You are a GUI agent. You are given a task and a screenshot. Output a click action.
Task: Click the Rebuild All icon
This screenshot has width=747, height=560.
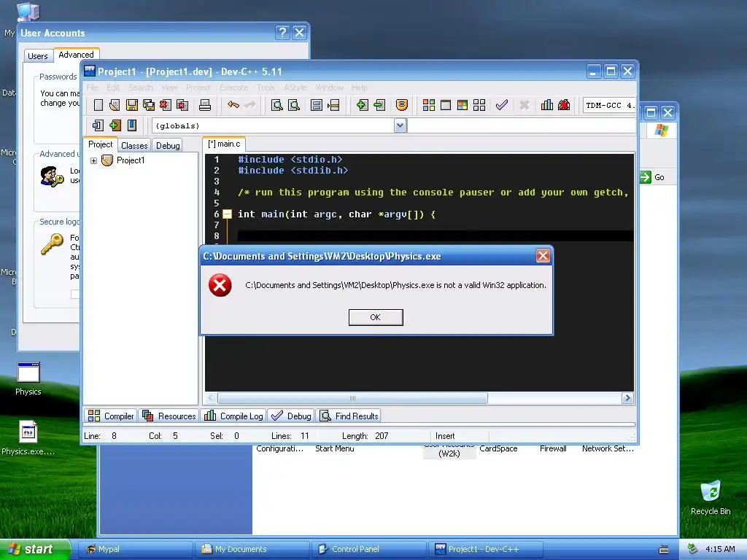[x=479, y=105]
